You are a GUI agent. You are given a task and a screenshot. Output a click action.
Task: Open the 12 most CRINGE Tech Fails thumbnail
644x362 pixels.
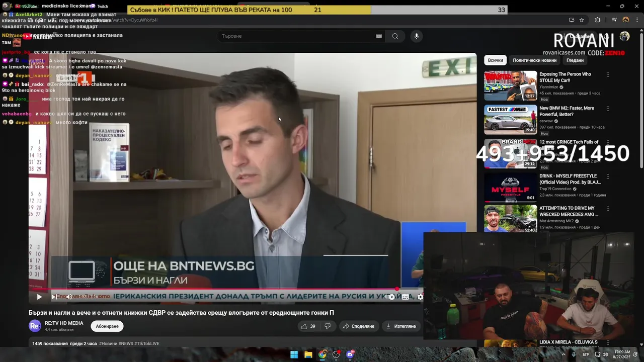[511, 153]
